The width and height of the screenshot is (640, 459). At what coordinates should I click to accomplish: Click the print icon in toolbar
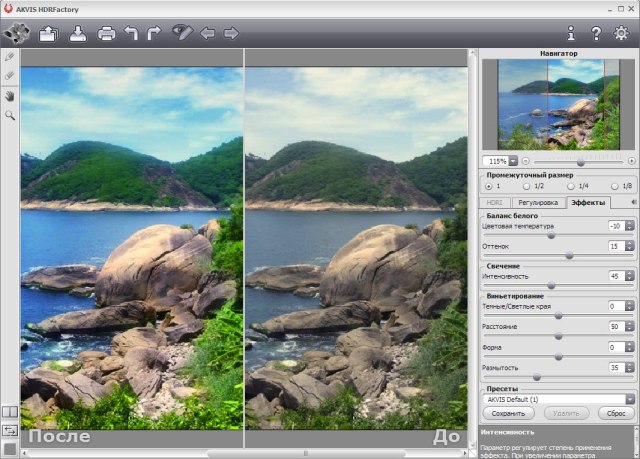pyautogui.click(x=106, y=34)
